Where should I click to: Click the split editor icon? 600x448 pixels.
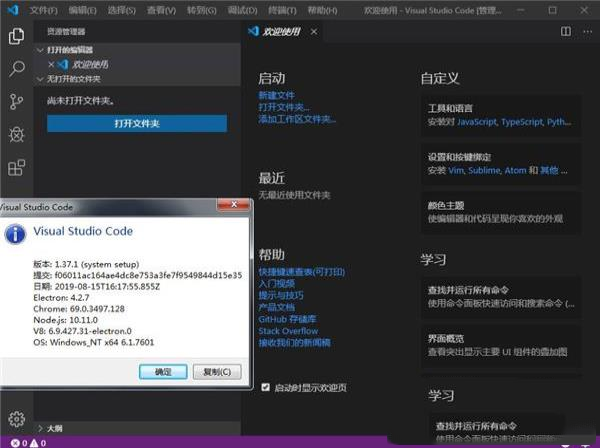[566, 31]
